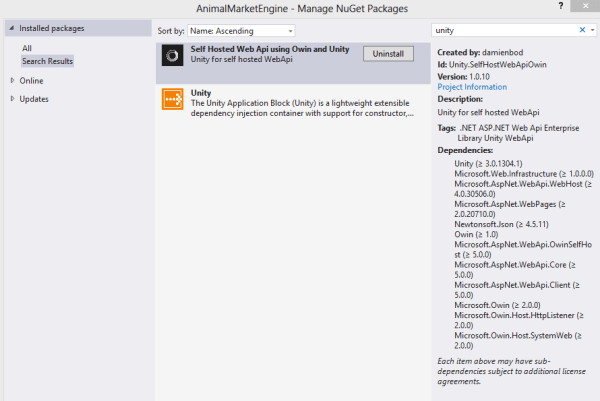Click the Online tree label
This screenshot has width=600, height=401.
point(32,80)
